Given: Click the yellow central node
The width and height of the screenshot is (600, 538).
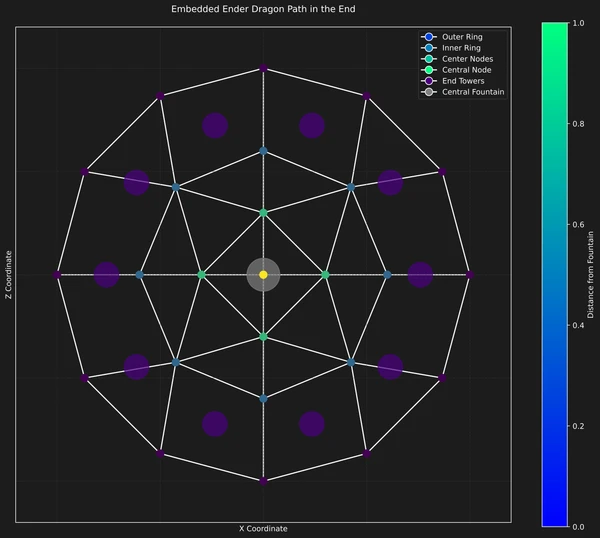Looking at the screenshot, I should tap(263, 275).
